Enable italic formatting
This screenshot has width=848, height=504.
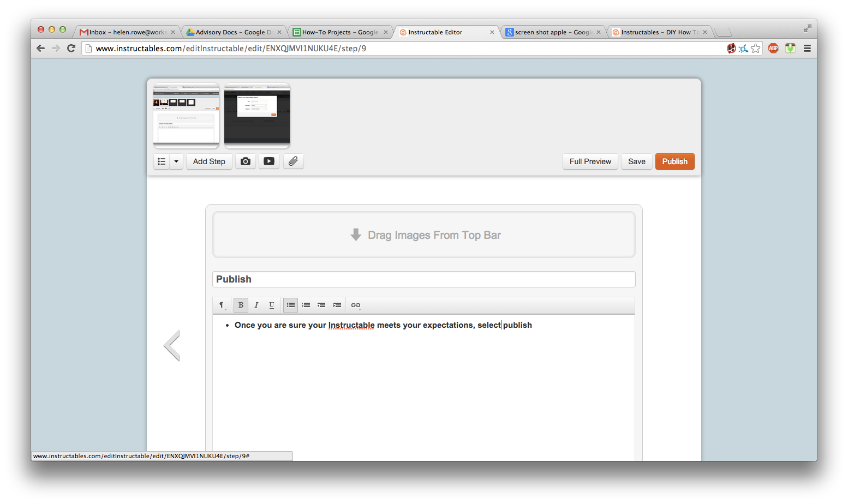click(256, 305)
